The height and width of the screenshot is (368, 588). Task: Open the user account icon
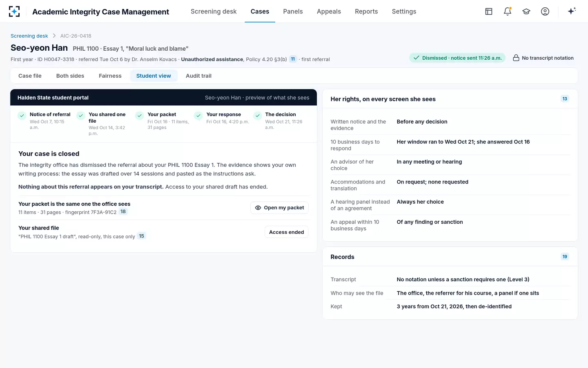point(545,11)
